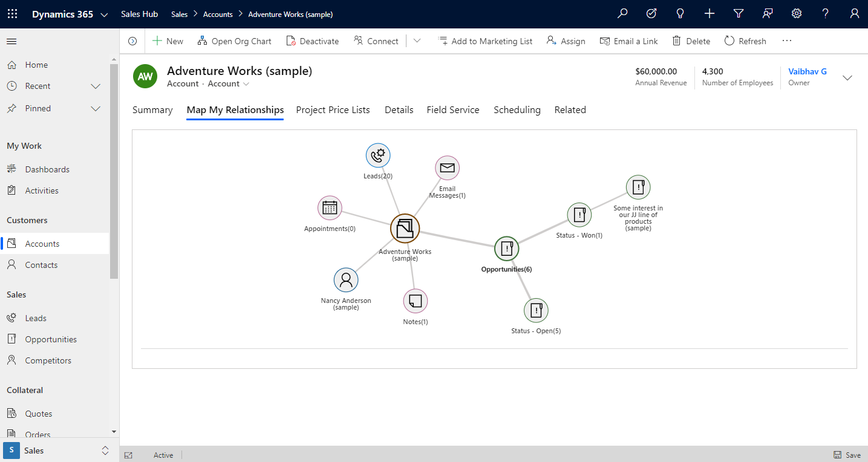868x462 pixels.
Task: Expand the Recent section chevron
Action: point(96,86)
